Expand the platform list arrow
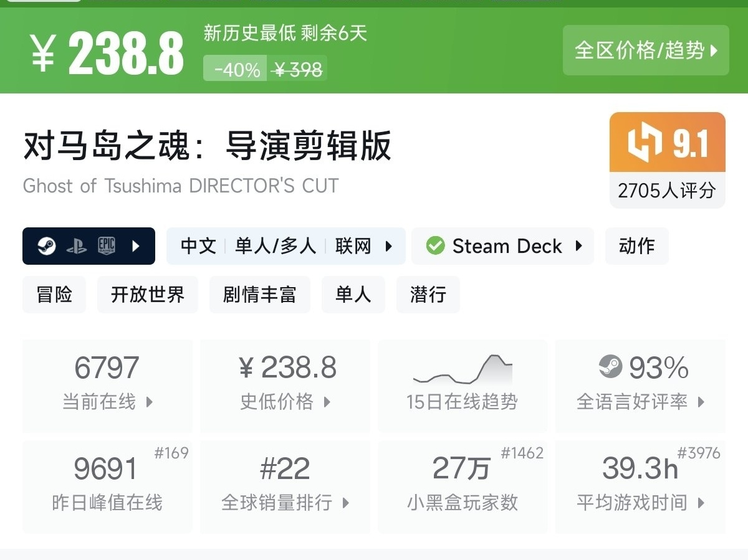Viewport: 748px width, 560px height. pos(136,246)
